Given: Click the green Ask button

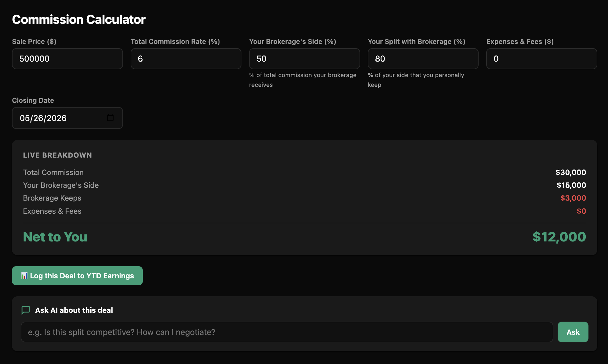Looking at the screenshot, I should [573, 332].
